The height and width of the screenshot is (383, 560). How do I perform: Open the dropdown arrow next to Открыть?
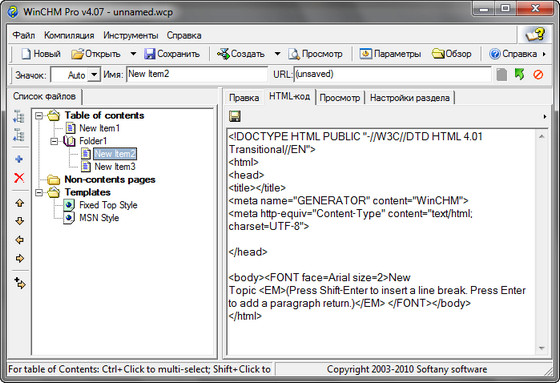tap(133, 54)
